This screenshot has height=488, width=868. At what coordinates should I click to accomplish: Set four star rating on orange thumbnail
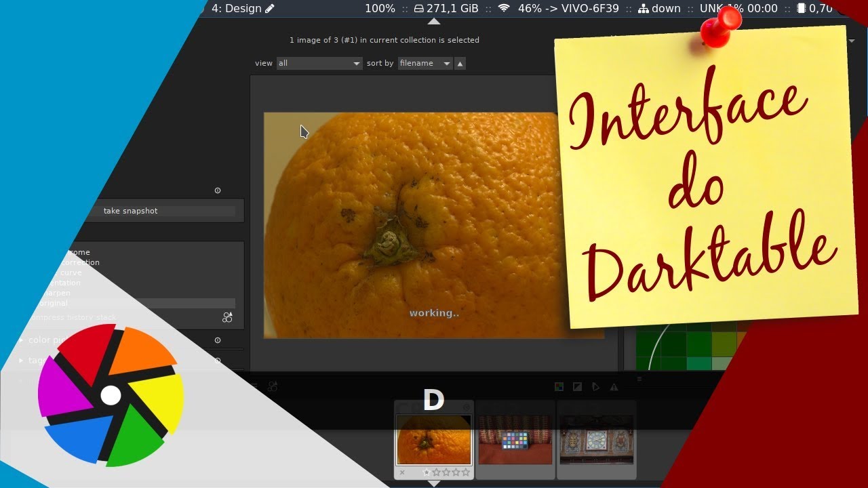coord(456,472)
